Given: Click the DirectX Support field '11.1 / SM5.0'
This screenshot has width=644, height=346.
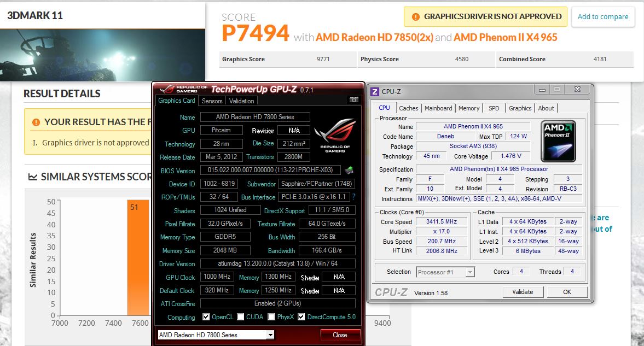Looking at the screenshot, I should pyautogui.click(x=332, y=210).
